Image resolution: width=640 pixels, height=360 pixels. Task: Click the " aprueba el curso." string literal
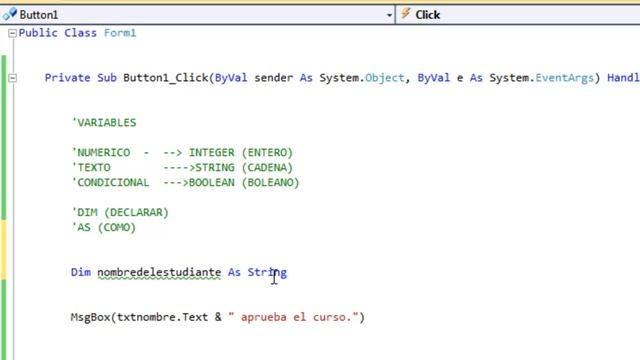293,317
